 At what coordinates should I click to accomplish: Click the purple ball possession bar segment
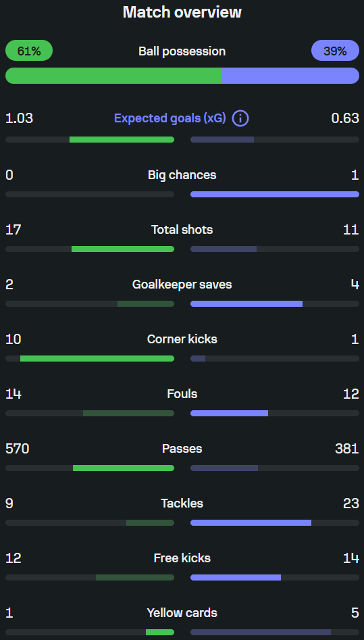[x=290, y=76]
